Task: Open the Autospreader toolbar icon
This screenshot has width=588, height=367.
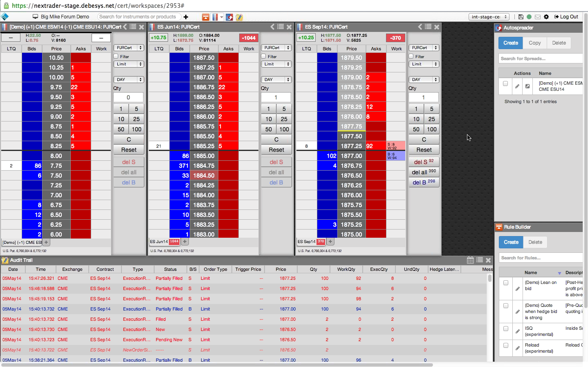Action: 229,17
